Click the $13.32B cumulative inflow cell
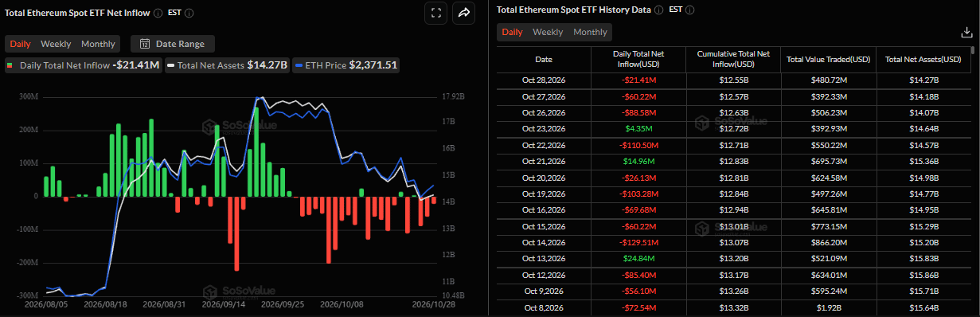Screen dimensions: 980x317 [733, 307]
